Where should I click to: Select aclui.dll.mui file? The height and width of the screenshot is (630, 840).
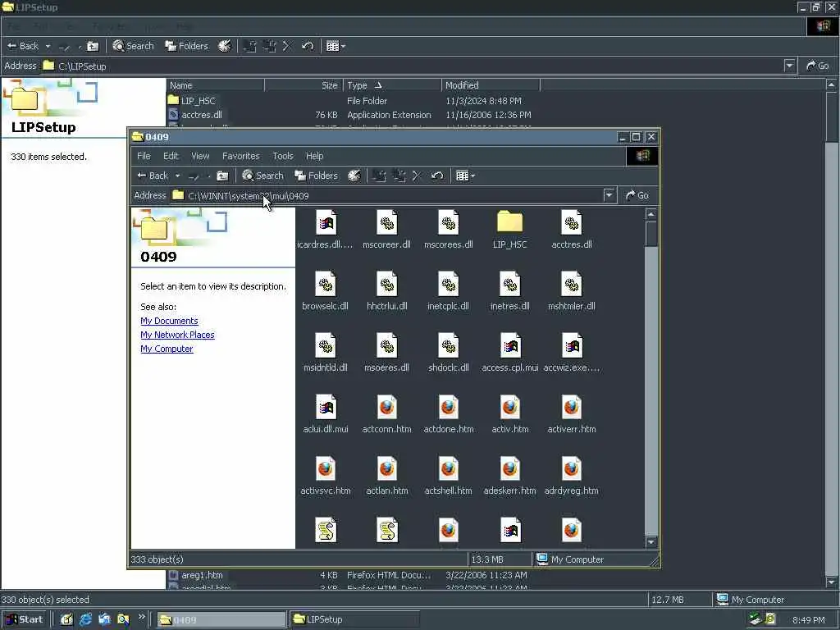pyautogui.click(x=325, y=414)
